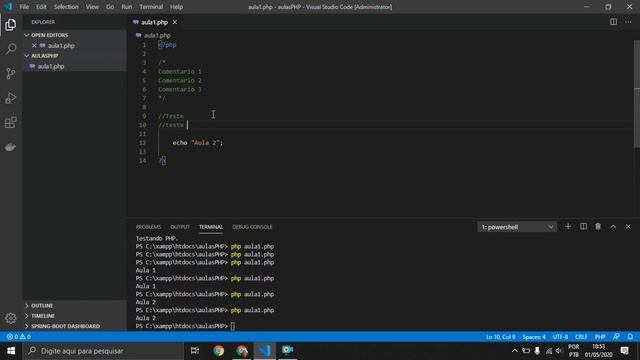
Task: Click the POR PTB language indicator
Action: (573, 351)
